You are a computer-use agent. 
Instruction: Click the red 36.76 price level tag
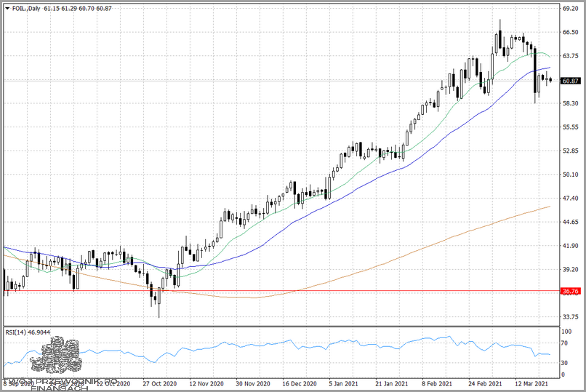click(x=570, y=291)
